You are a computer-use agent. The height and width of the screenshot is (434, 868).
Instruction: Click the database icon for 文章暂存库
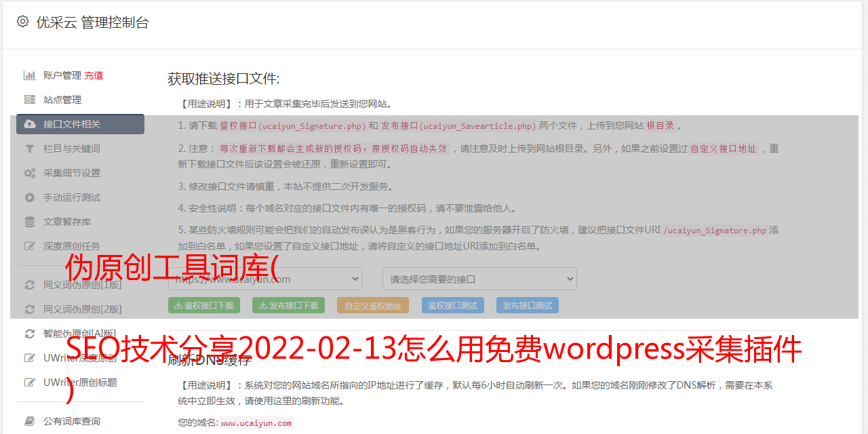pyautogui.click(x=30, y=222)
